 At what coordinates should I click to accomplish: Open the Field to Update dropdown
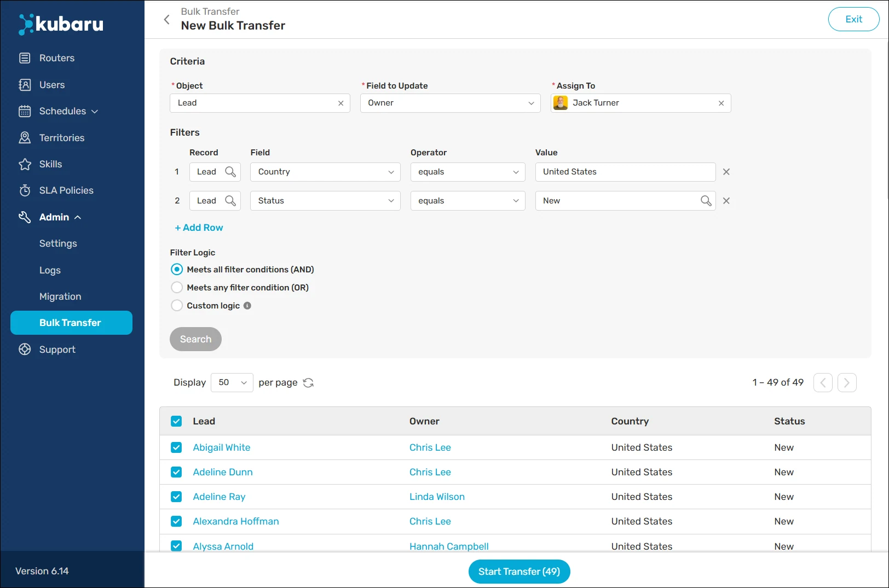[450, 103]
